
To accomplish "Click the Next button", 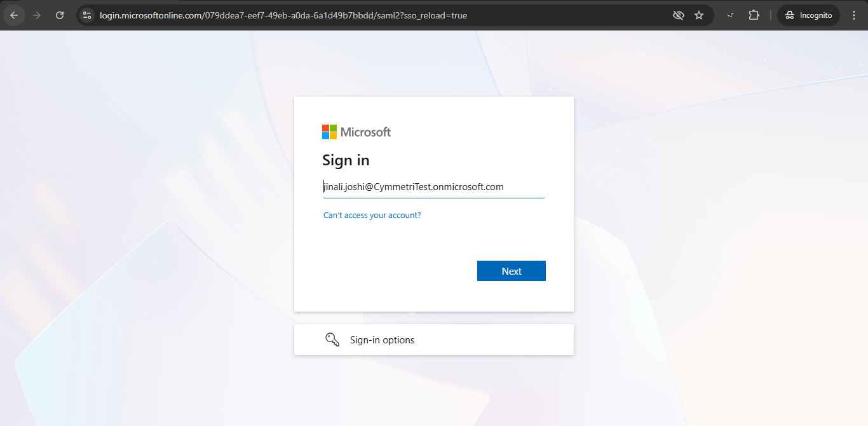I will [512, 271].
